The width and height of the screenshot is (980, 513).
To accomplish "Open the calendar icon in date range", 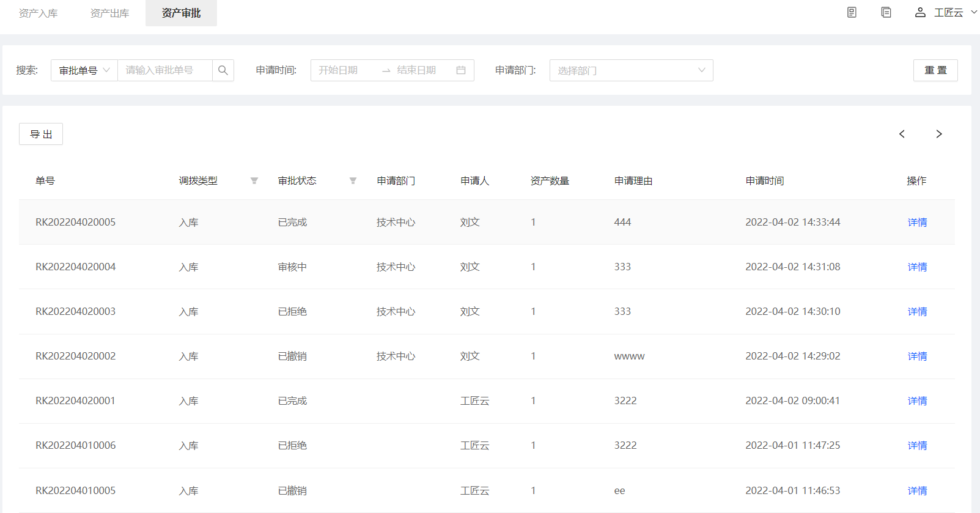I will [x=461, y=70].
